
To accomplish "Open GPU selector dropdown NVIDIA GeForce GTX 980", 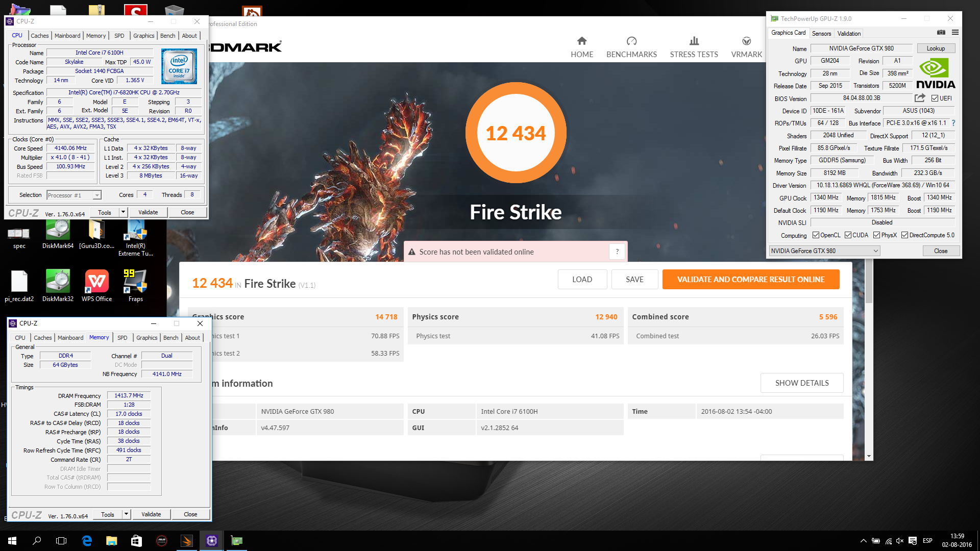I will coord(824,251).
